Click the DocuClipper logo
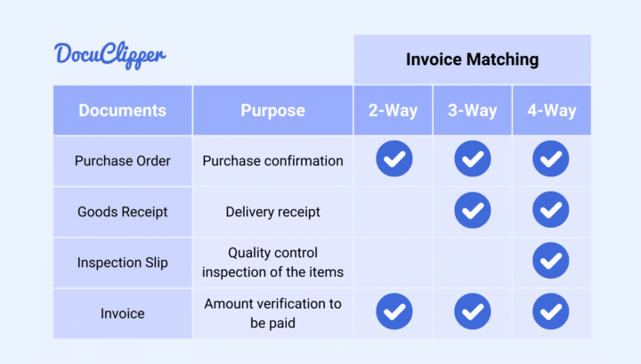This screenshot has height=364, width=641. pos(110,55)
